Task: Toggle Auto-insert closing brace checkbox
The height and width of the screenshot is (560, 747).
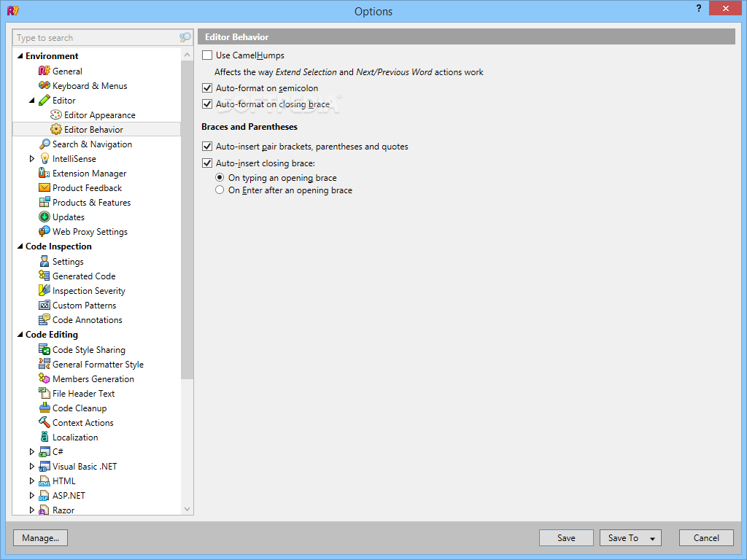Action: coord(207,163)
